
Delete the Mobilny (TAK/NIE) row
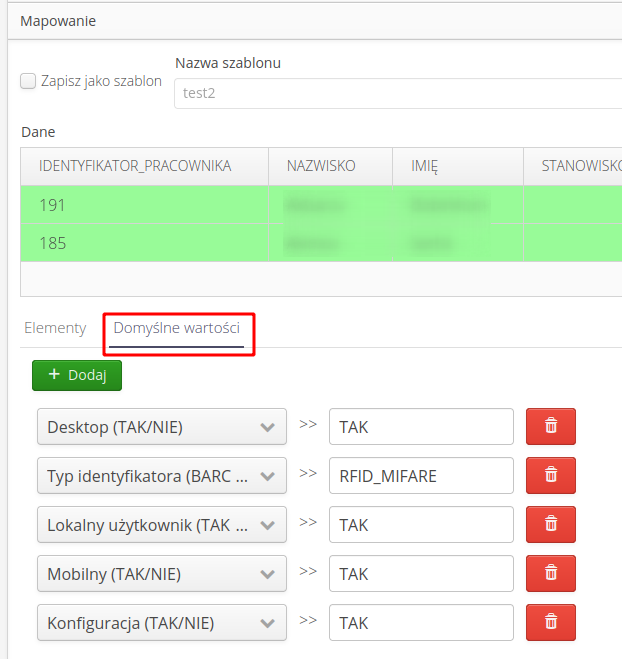(x=550, y=574)
